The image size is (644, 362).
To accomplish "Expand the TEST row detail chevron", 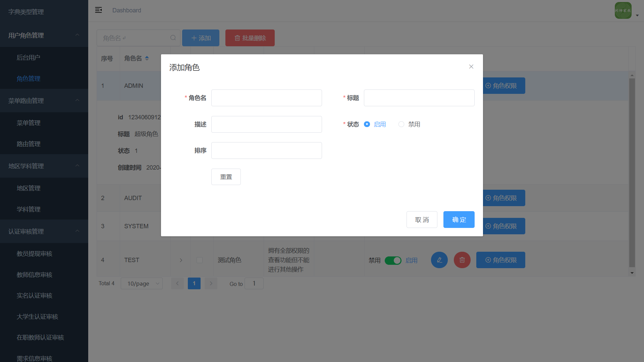I will [x=181, y=260].
